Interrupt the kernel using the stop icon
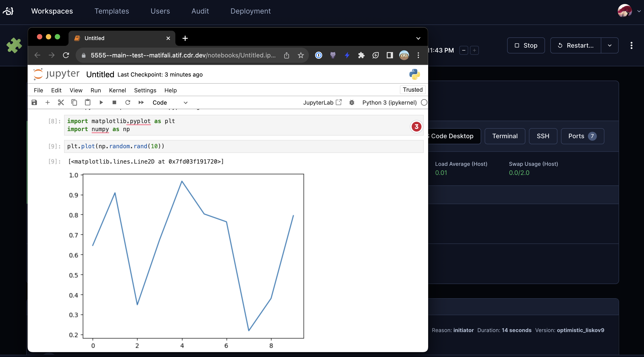 click(114, 103)
